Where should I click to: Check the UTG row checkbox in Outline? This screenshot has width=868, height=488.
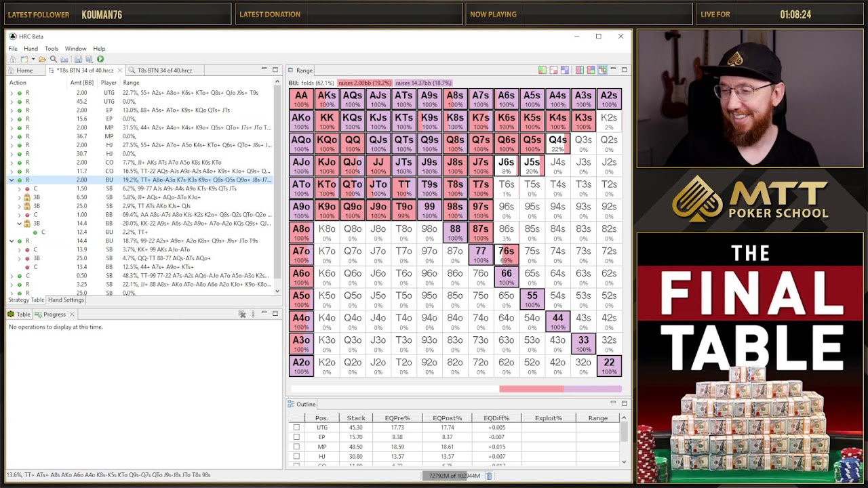(x=296, y=428)
